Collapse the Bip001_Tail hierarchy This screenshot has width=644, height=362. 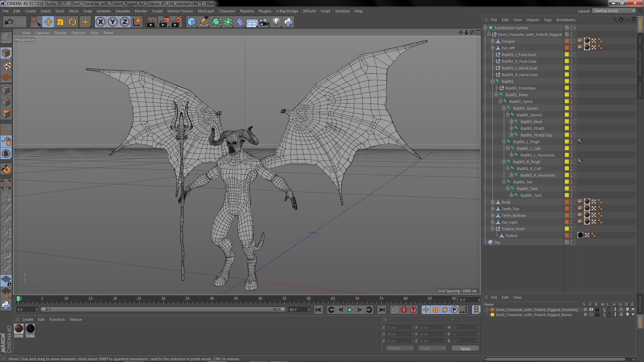pos(504,182)
